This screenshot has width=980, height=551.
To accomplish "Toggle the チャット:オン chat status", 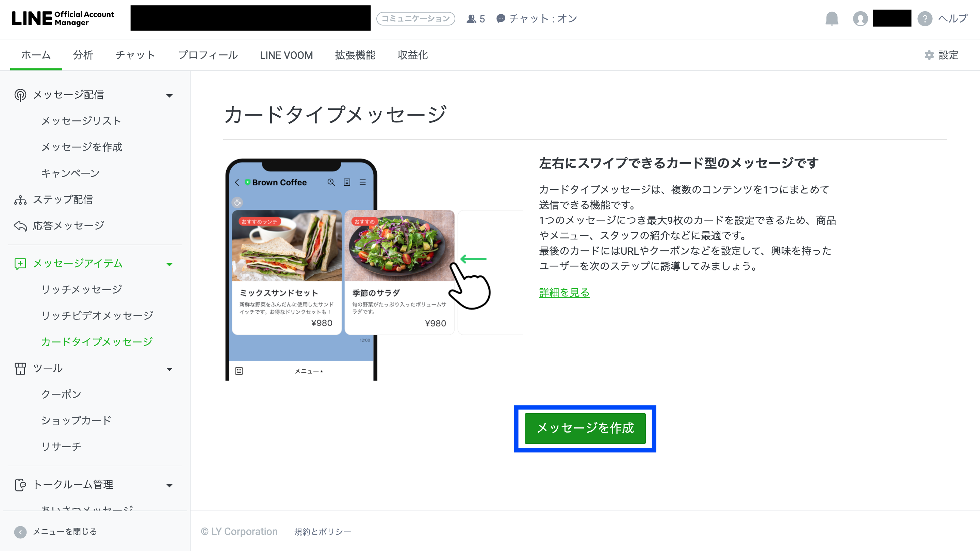I will [x=536, y=19].
